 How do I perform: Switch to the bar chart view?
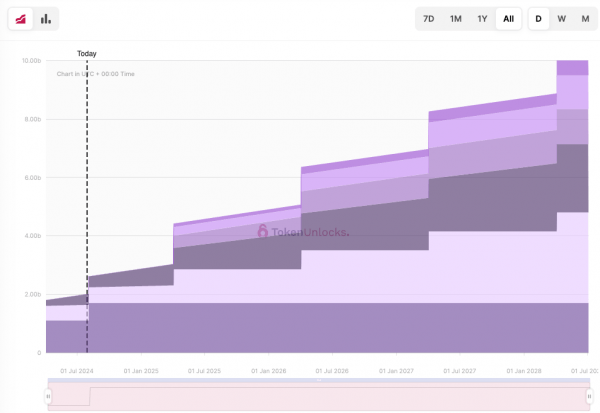pyautogui.click(x=45, y=19)
